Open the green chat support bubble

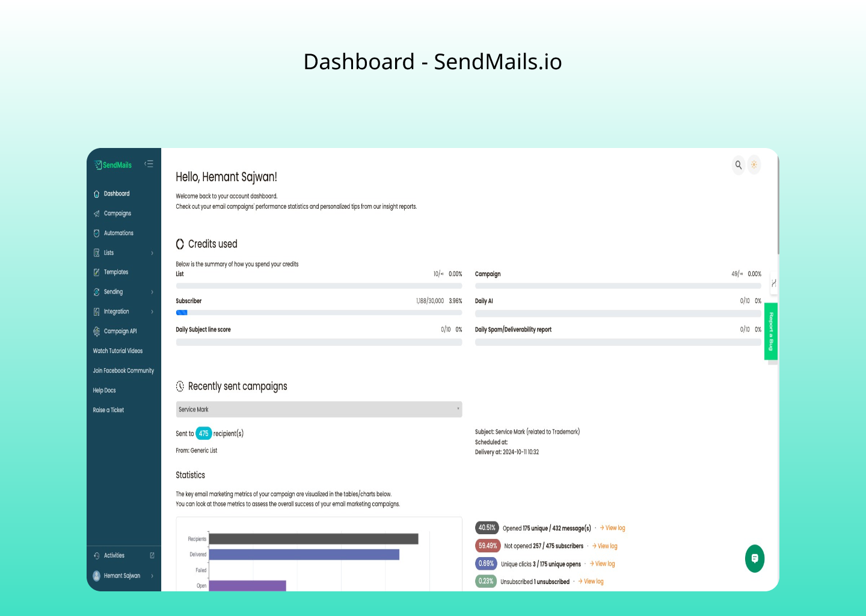[x=755, y=559]
